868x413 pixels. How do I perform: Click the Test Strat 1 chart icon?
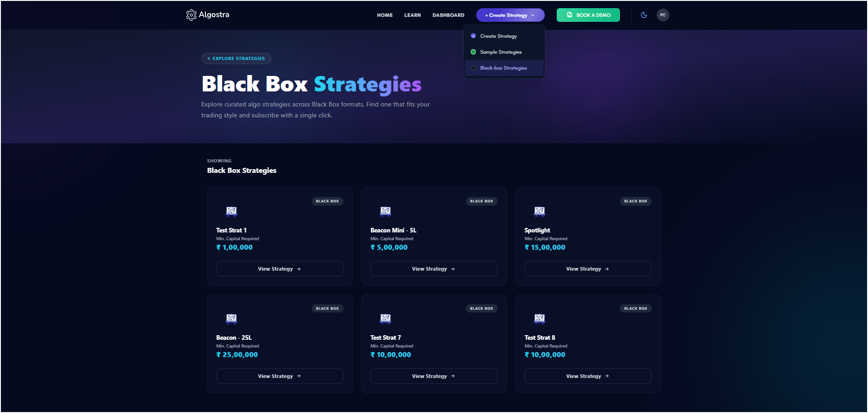coord(231,211)
